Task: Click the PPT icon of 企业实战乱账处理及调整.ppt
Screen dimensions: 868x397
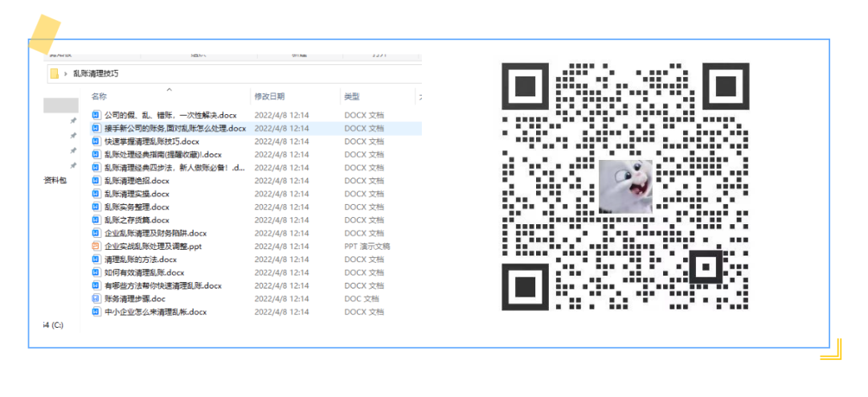Action: point(96,246)
